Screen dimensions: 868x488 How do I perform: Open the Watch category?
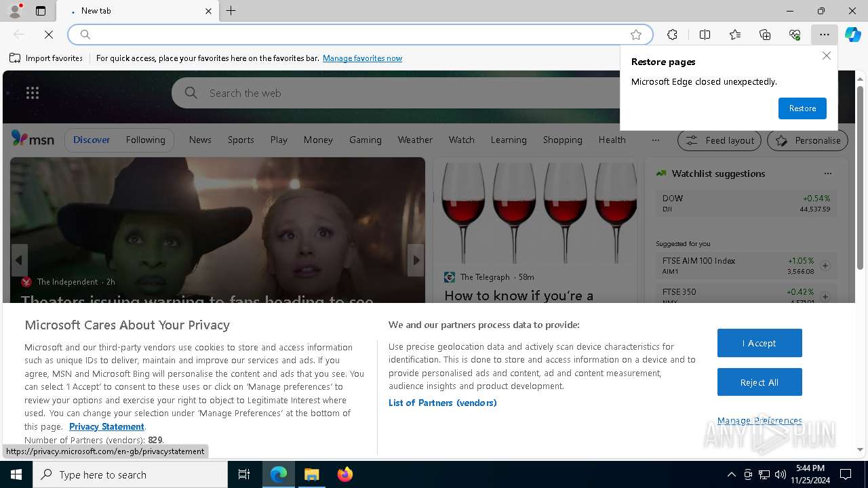(x=461, y=140)
